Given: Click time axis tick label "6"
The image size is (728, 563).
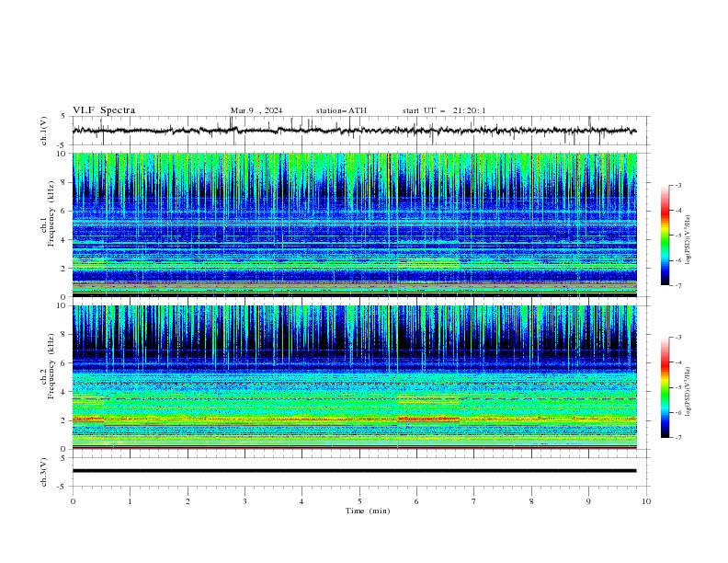Looking at the screenshot, I should [416, 501].
